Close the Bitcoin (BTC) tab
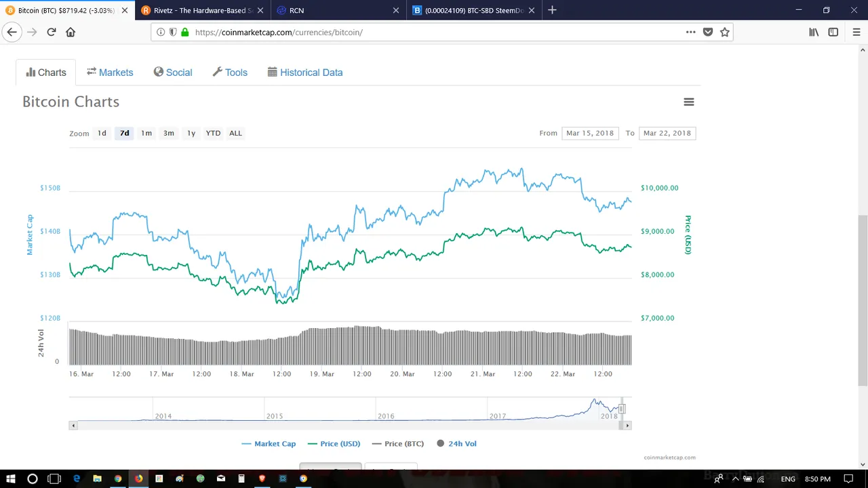868x488 pixels. click(125, 10)
